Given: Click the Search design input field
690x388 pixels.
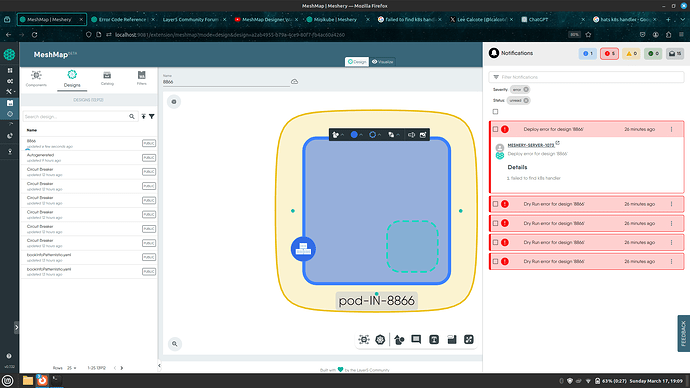Looking at the screenshot, I should (76, 117).
